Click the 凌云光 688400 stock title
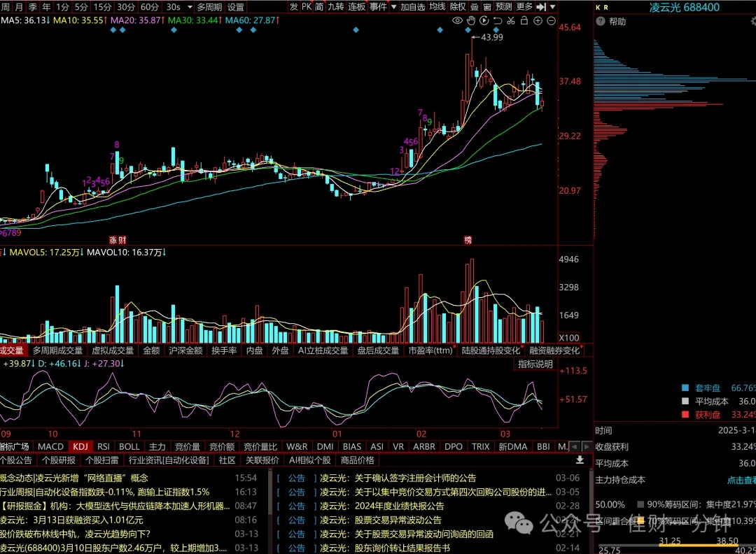The height and width of the screenshot is (554, 756). point(684,7)
